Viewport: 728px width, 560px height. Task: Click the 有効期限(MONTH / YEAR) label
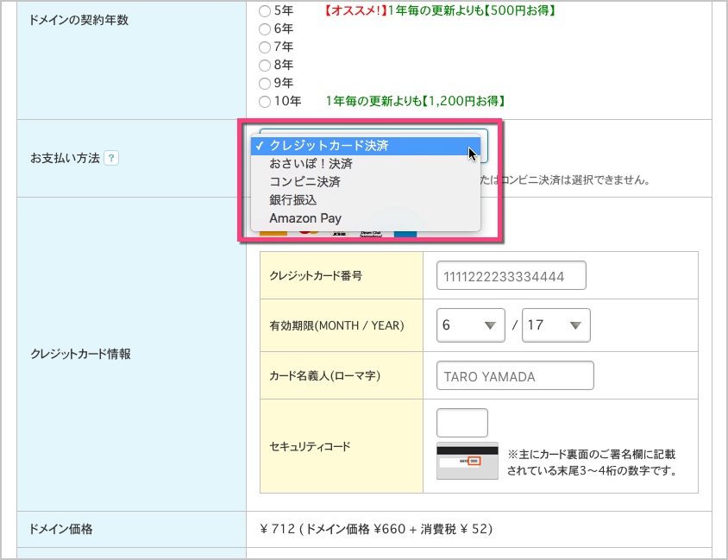pyautogui.click(x=336, y=325)
